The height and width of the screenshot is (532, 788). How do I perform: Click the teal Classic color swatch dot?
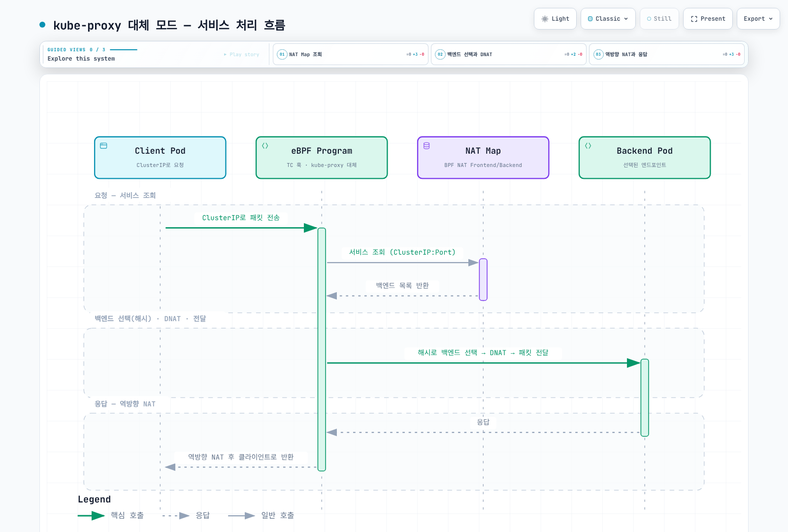[x=590, y=19]
